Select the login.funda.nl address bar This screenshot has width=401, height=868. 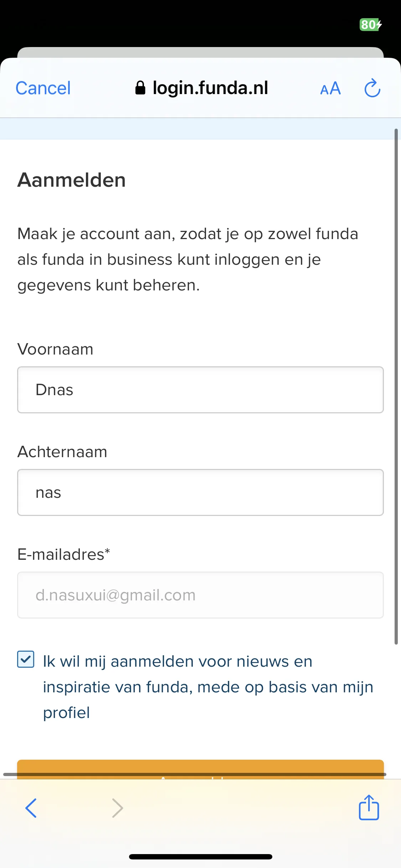click(x=202, y=88)
